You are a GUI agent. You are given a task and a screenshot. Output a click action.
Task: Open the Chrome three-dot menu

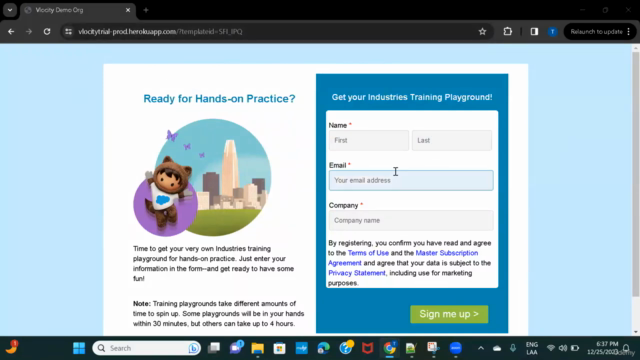click(629, 31)
